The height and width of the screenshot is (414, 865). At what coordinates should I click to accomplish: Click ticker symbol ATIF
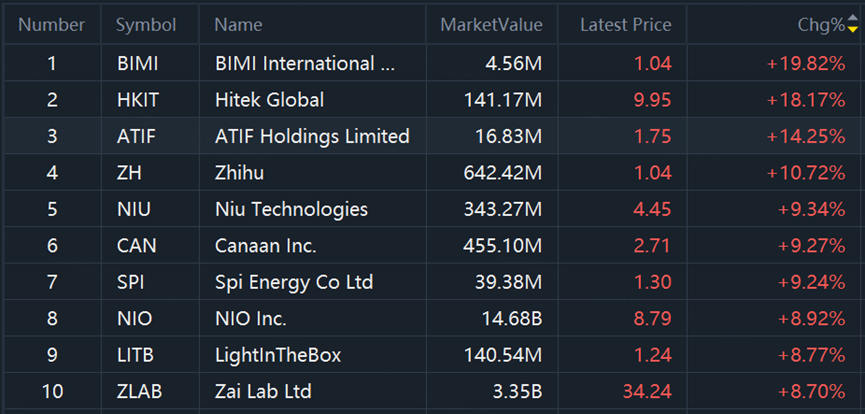[136, 137]
